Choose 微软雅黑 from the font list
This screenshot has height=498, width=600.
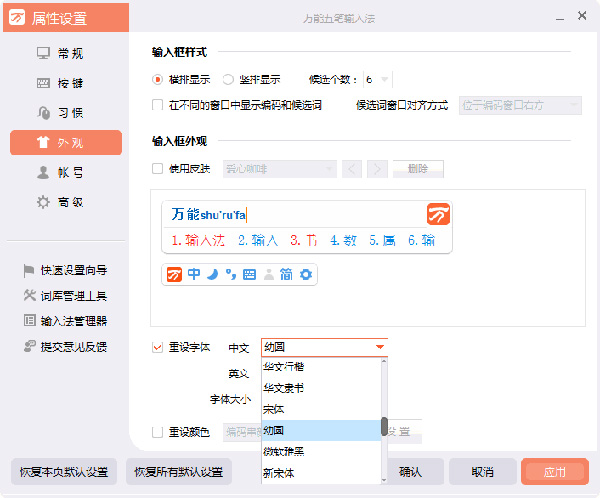[x=284, y=450]
